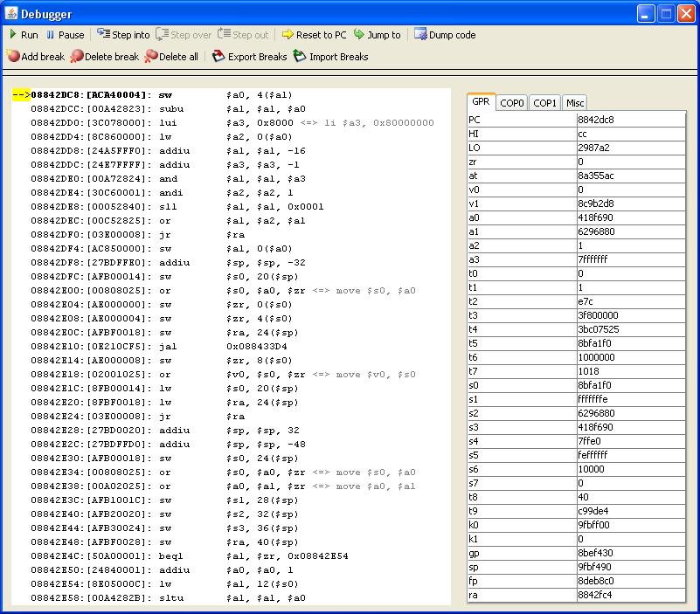Screen dimensions: 700x614
Task: Pause execution with the Pause button
Action: (65, 35)
